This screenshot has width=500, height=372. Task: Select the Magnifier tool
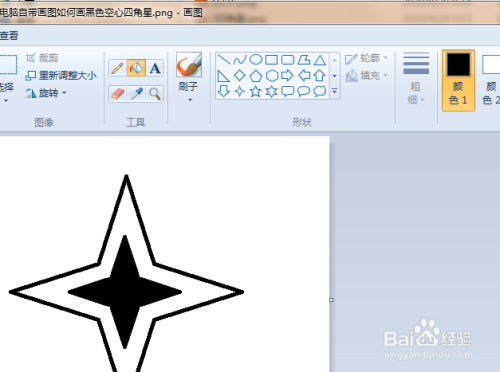point(155,94)
